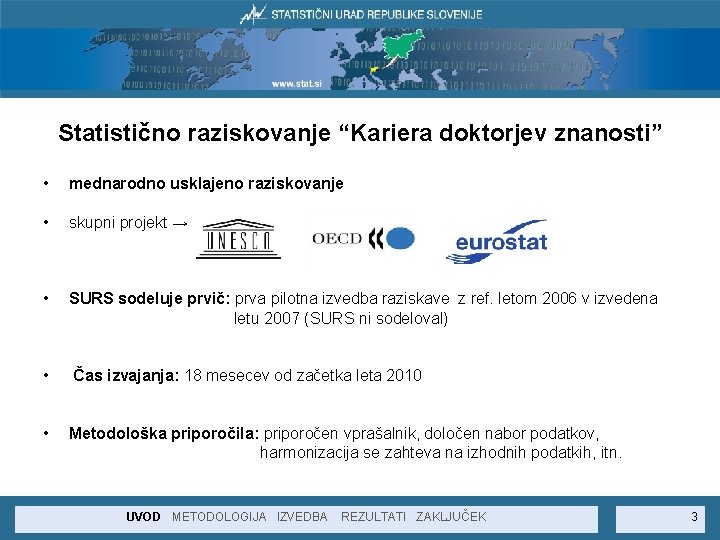This screenshot has width=720, height=540.
Task: Click the eurostat logo
Action: (x=497, y=242)
